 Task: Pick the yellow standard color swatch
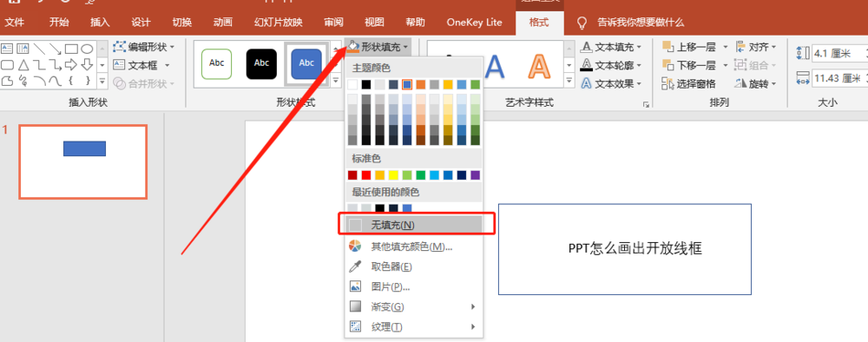pyautogui.click(x=393, y=174)
